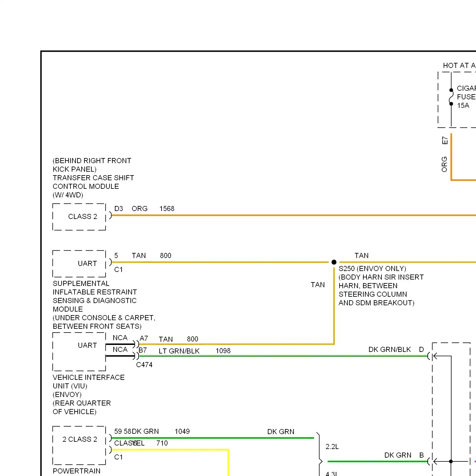Select the 15A fuse rating
This screenshot has width=476, height=476.
[x=463, y=106]
